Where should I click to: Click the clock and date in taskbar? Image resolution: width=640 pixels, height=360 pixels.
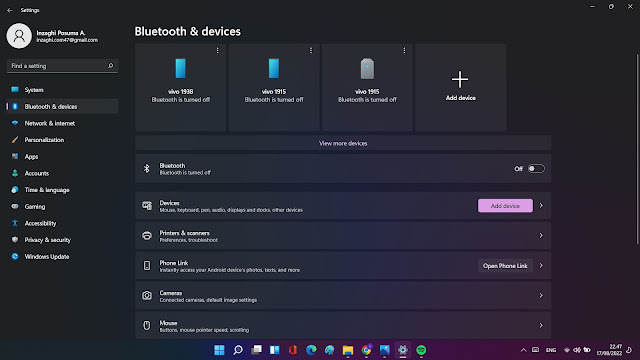pos(609,350)
